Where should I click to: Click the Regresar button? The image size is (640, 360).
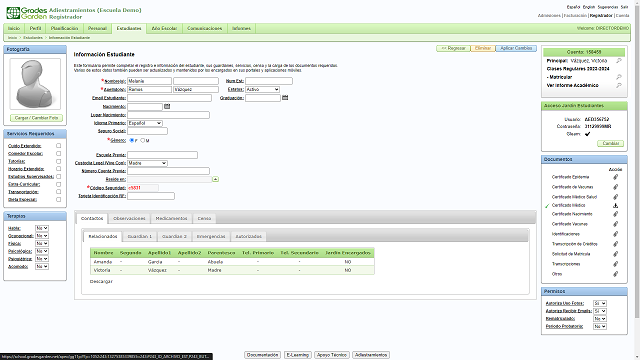453,48
